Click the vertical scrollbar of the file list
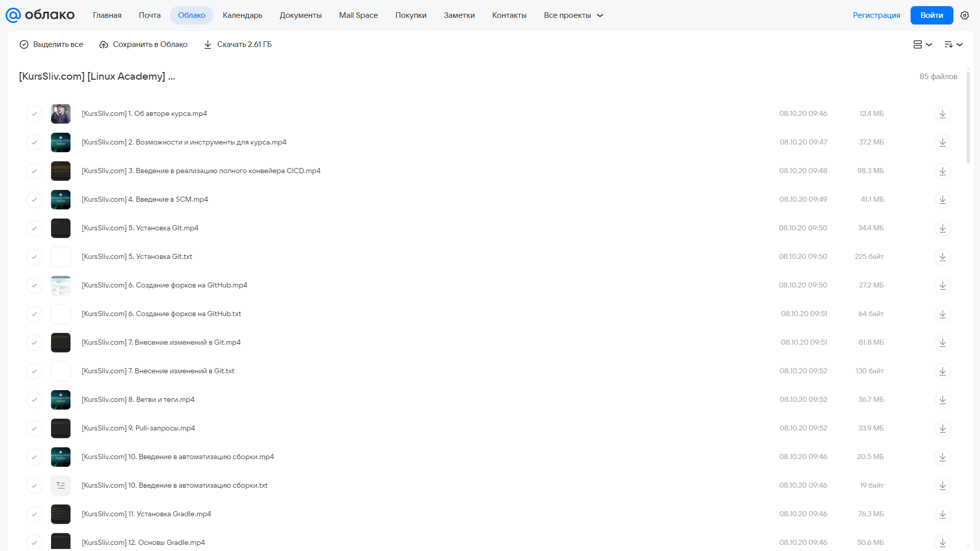Screen dimensions: 980x551 coord(968,117)
